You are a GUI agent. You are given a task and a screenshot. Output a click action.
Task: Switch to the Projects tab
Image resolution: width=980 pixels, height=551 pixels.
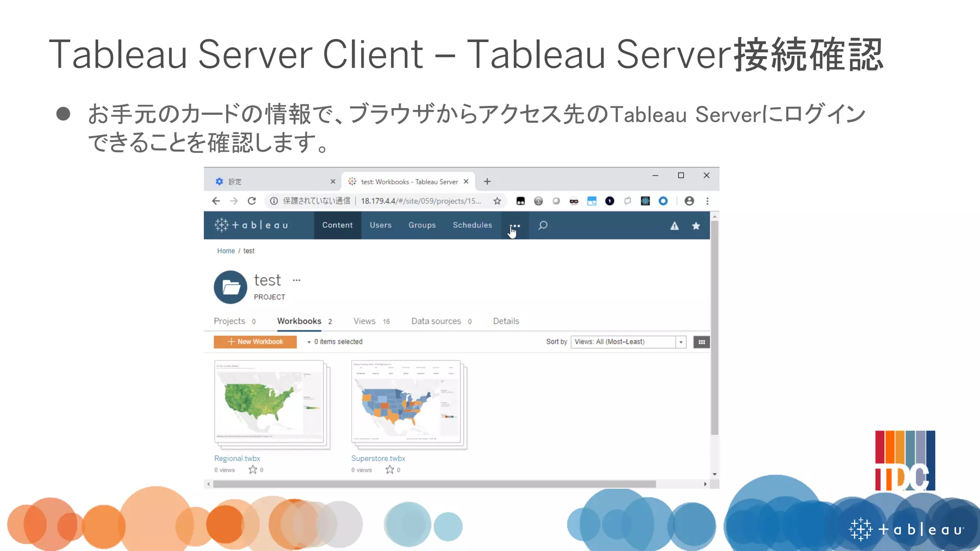[x=234, y=321]
